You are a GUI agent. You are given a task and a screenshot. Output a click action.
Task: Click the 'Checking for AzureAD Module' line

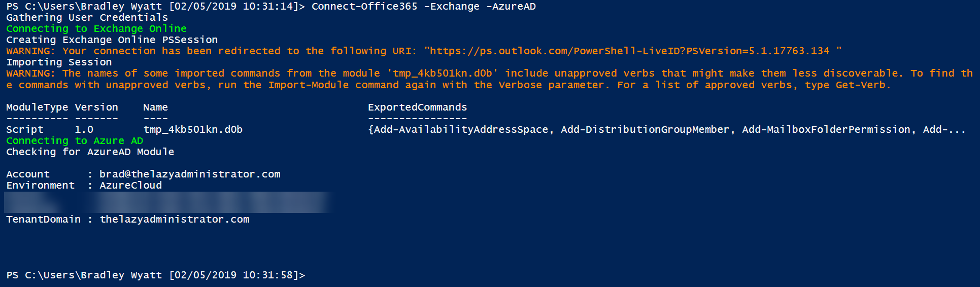coord(90,152)
